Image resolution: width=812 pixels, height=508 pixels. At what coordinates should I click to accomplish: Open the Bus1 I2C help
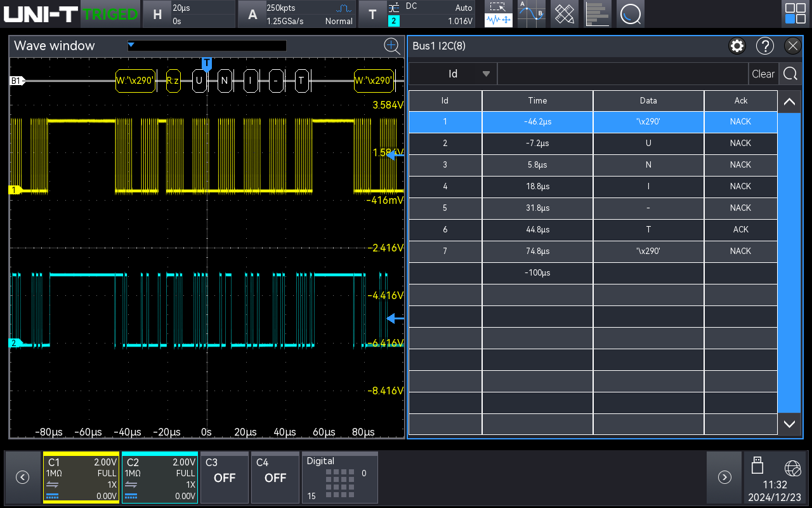[x=765, y=46]
